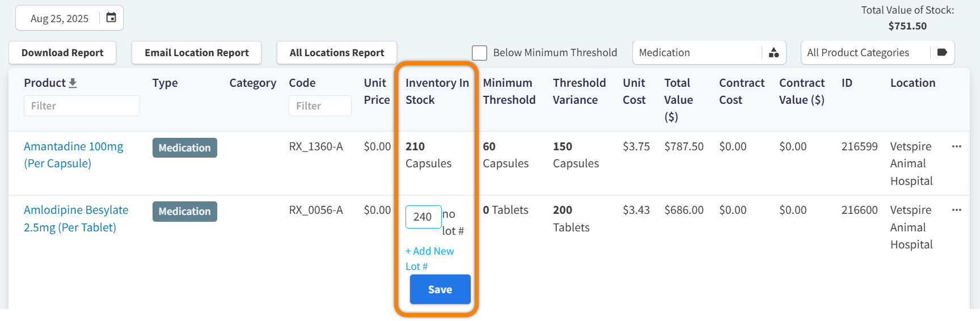This screenshot has height=321, width=980.
Task: Save the Amlodipine stock quantity
Action: [440, 289]
